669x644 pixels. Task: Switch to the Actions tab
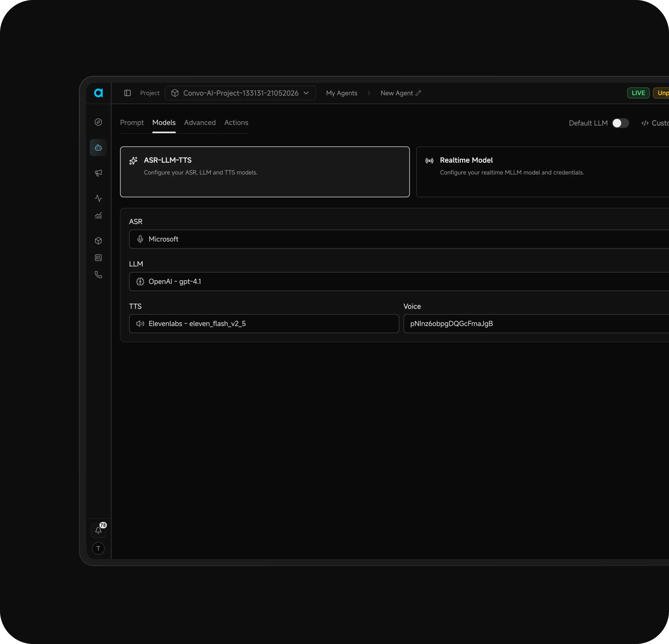click(236, 123)
